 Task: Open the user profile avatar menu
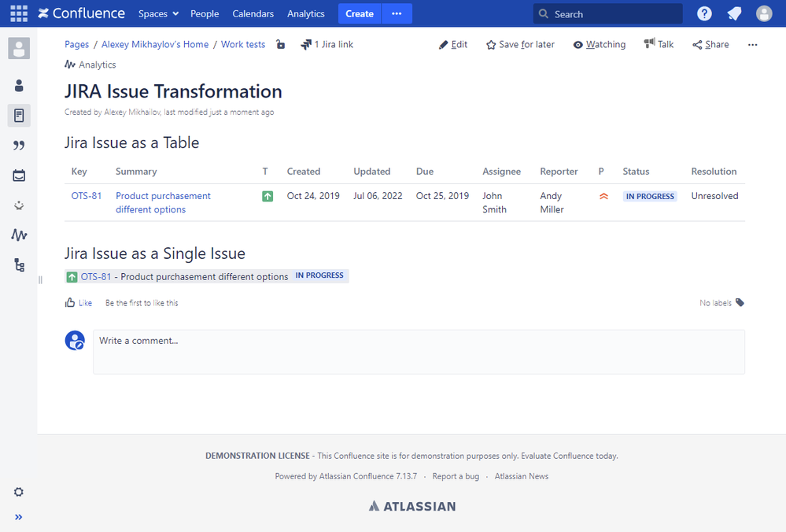764,13
